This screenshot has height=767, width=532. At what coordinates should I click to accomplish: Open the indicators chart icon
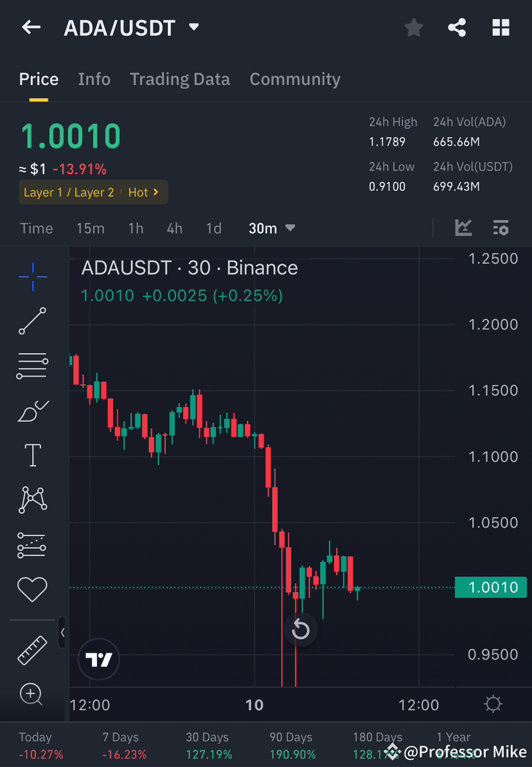464,228
